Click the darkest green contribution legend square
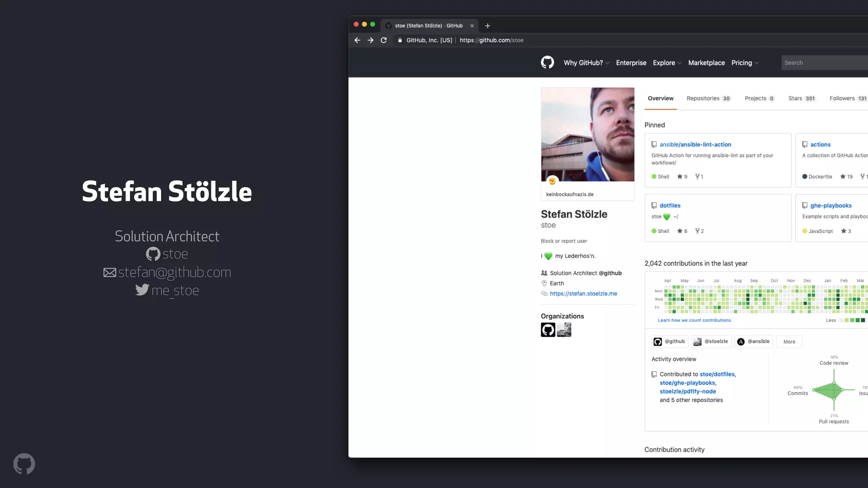 (863, 320)
